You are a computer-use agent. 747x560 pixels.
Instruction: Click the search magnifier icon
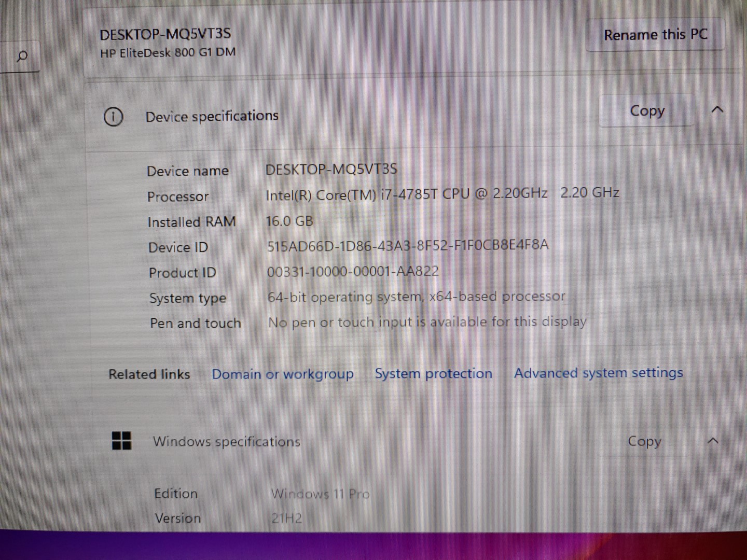[x=22, y=56]
